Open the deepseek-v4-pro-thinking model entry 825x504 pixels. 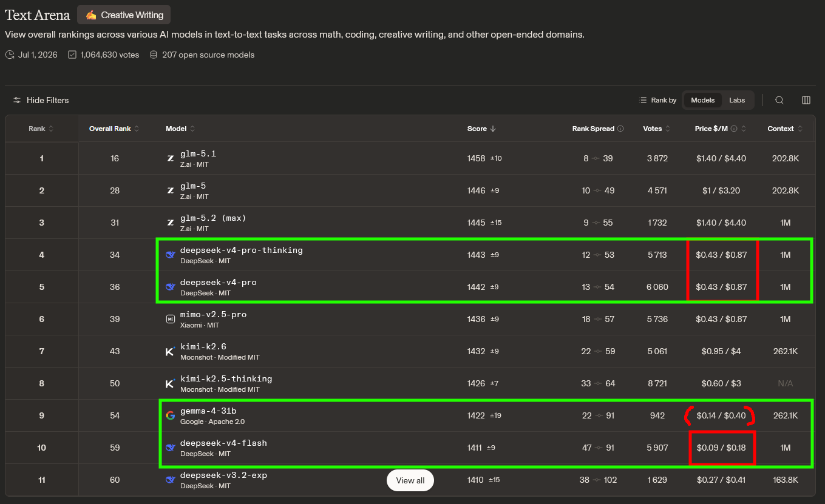point(242,250)
